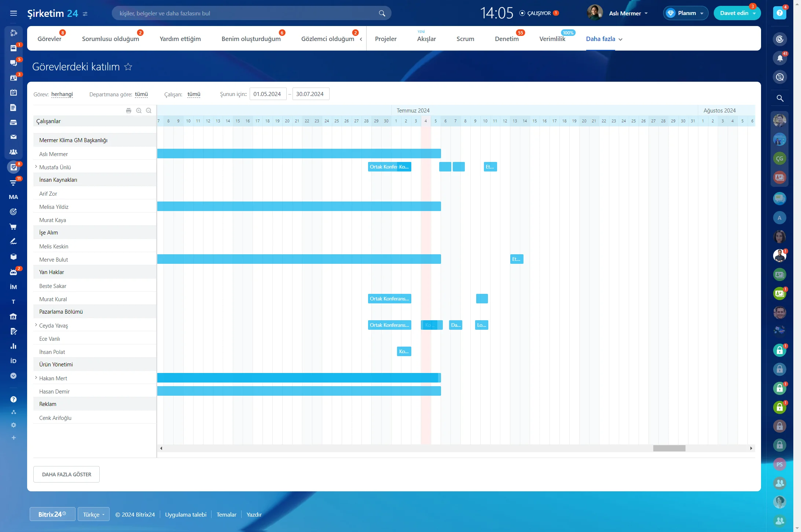Open the tasks checkmark icon with badge 8
This screenshot has height=532, width=801.
pyautogui.click(x=14, y=167)
